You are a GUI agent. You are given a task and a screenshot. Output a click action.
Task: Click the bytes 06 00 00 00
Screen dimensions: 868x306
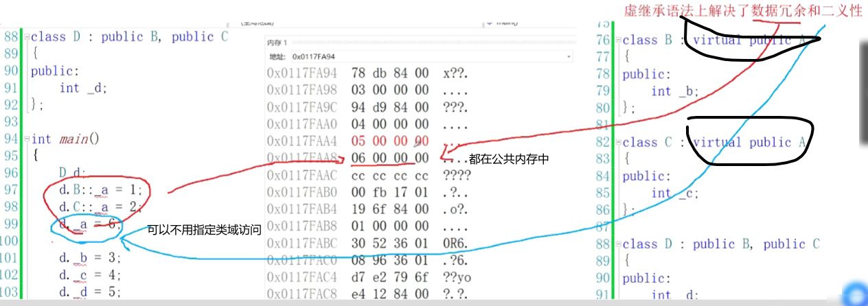390,158
